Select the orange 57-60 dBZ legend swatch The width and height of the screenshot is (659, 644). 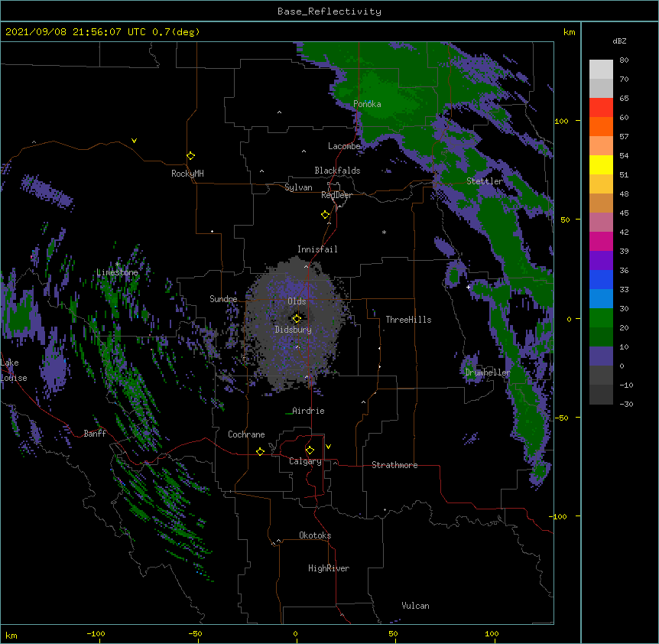coord(601,126)
